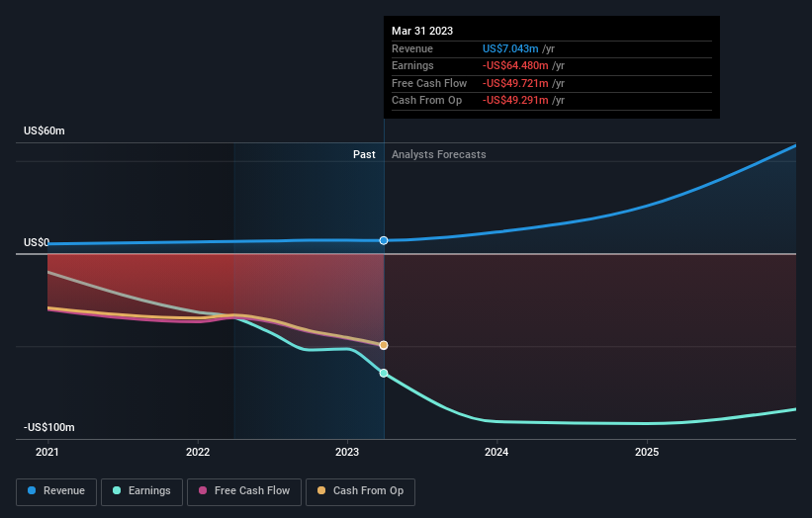
Task: Click the -US$100m y-axis label
Action: pos(49,427)
